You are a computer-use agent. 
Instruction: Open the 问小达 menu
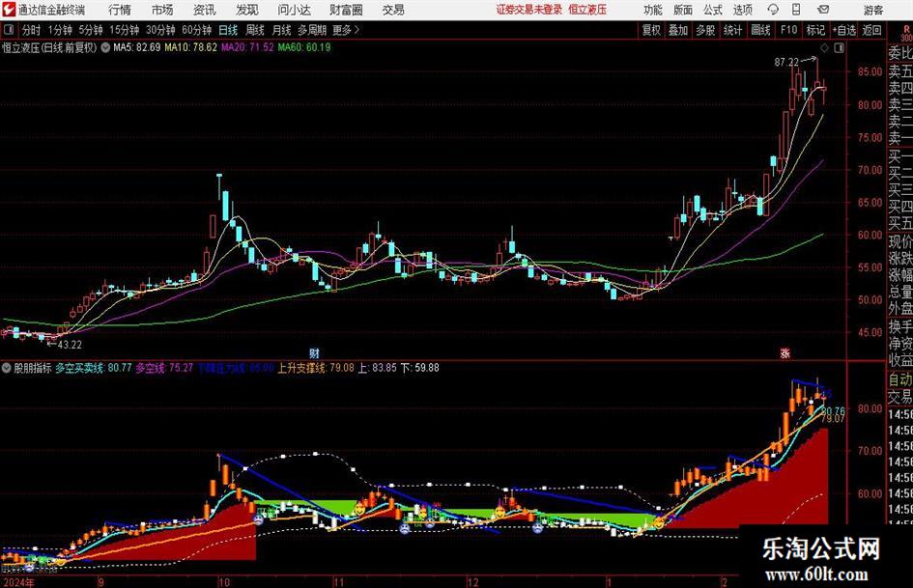pyautogui.click(x=294, y=10)
